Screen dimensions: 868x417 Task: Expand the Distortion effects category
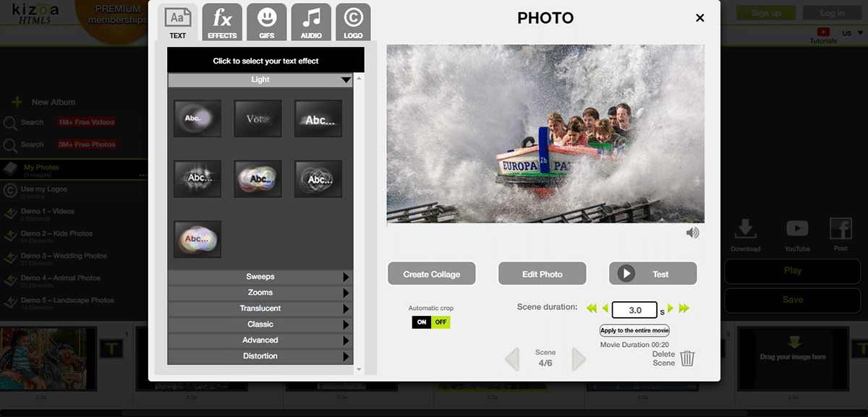pos(260,356)
